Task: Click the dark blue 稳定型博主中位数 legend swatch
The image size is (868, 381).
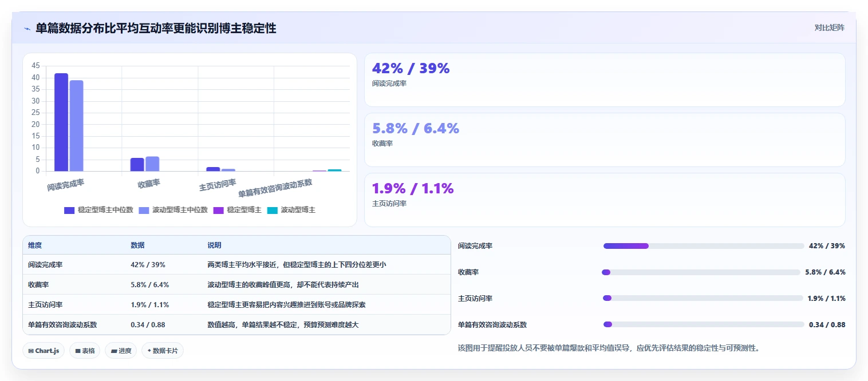Action: tap(69, 210)
